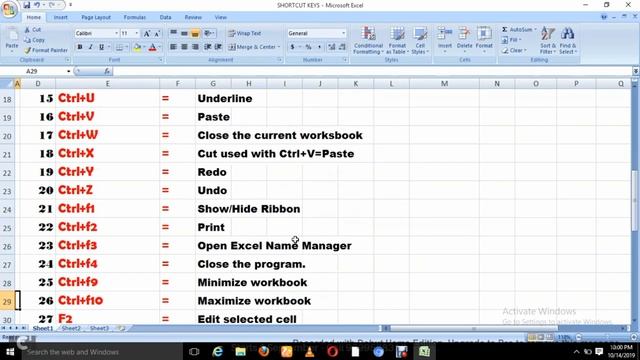Click the Clear button
Screen dimensions: 640x360
pyautogui.click(x=514, y=50)
